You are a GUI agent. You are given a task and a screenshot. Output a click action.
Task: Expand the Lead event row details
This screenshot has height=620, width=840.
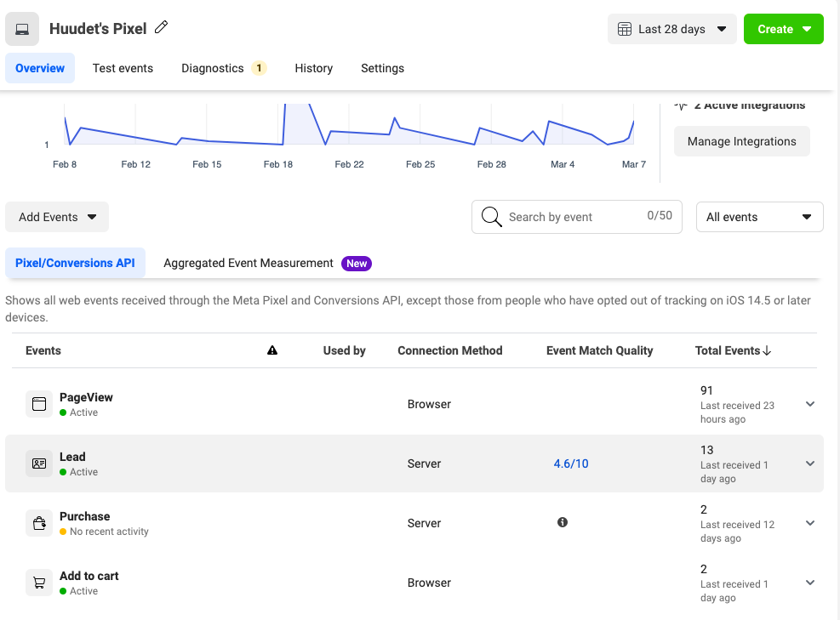810,464
